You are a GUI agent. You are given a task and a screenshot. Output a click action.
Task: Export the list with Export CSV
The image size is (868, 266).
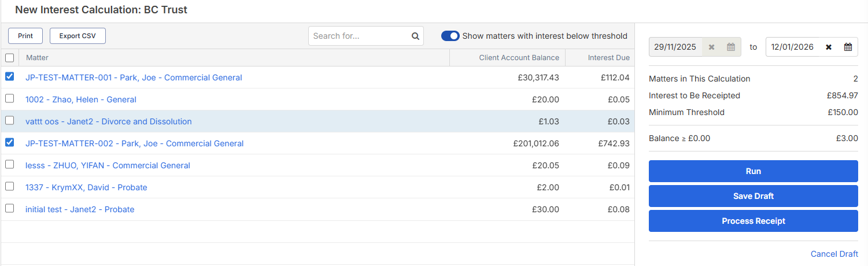77,36
